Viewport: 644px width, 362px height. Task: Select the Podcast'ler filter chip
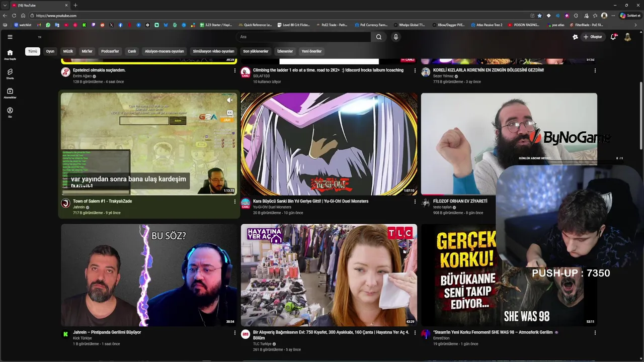click(110, 51)
